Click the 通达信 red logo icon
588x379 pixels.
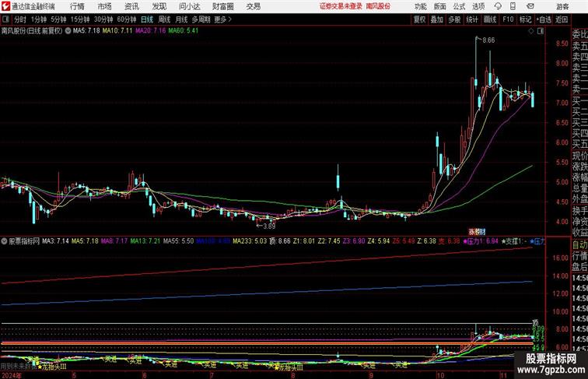(5, 6)
